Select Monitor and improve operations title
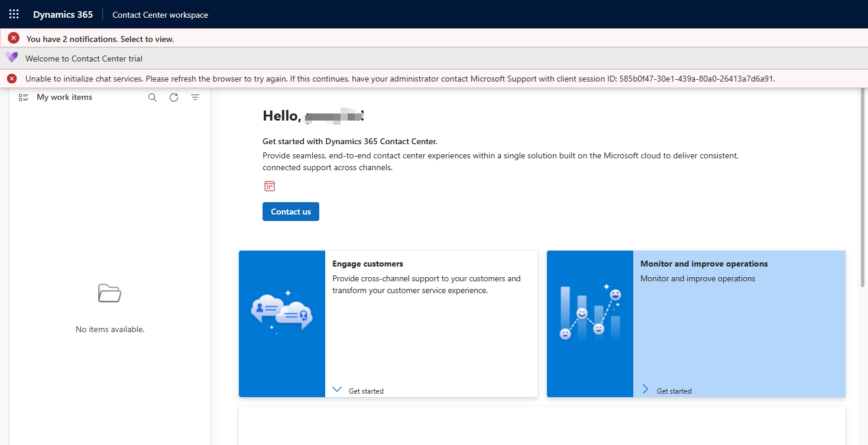The image size is (868, 445). 704,264
